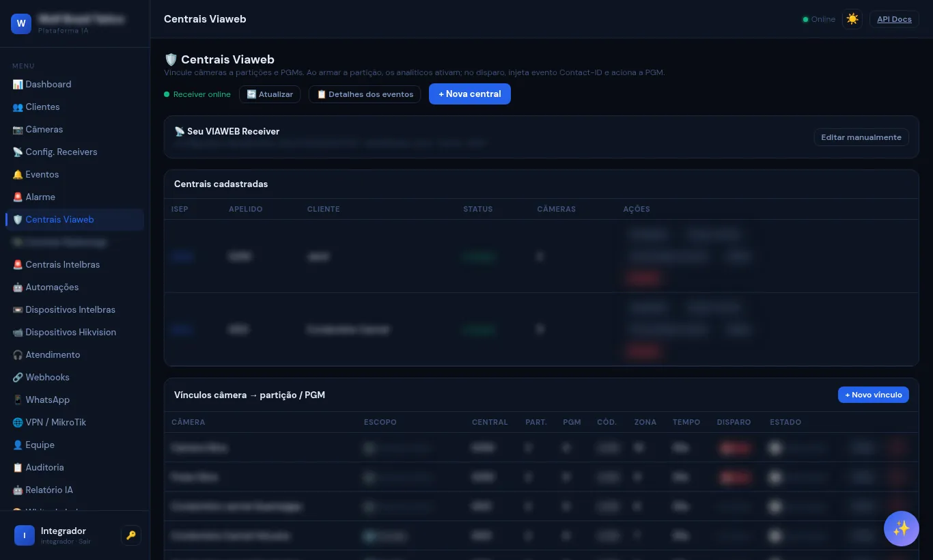
Task: Click + Nova central button
Action: pos(470,94)
